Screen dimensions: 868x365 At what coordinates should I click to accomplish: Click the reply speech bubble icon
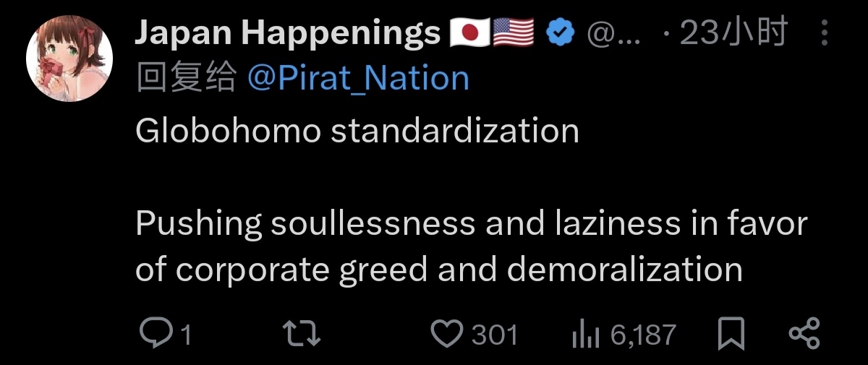pos(154,334)
